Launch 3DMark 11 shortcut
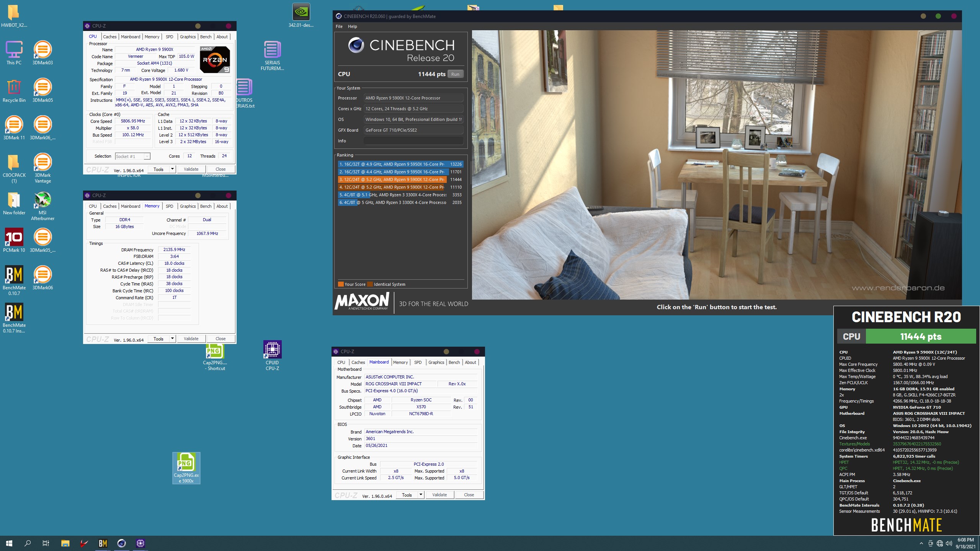Image resolution: width=980 pixels, height=551 pixels. 14,128
